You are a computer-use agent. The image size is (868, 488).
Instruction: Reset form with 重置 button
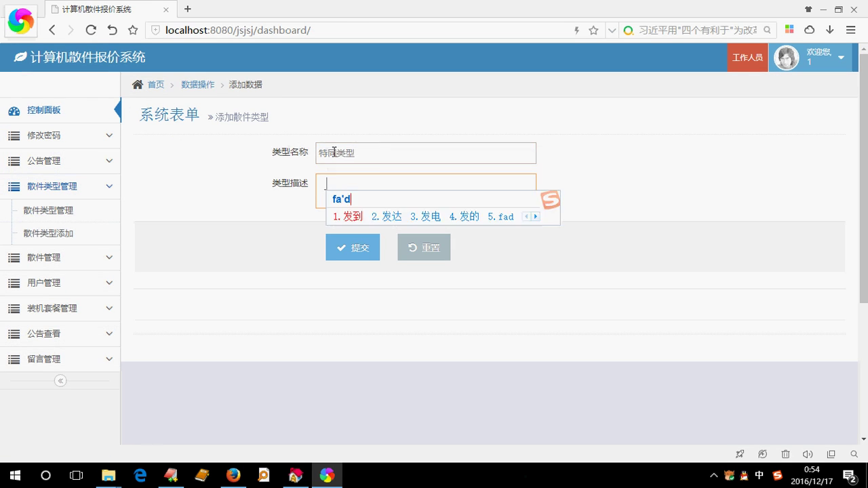point(424,247)
